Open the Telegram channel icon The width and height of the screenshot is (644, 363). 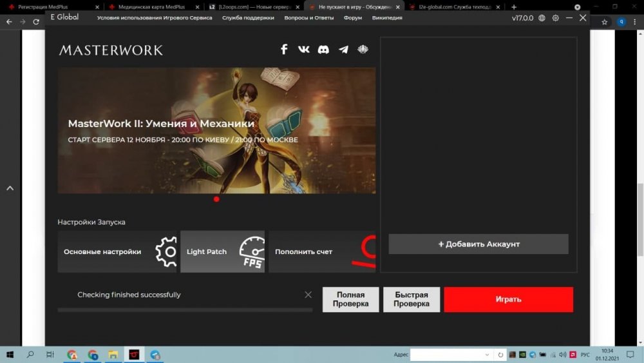coord(343,50)
